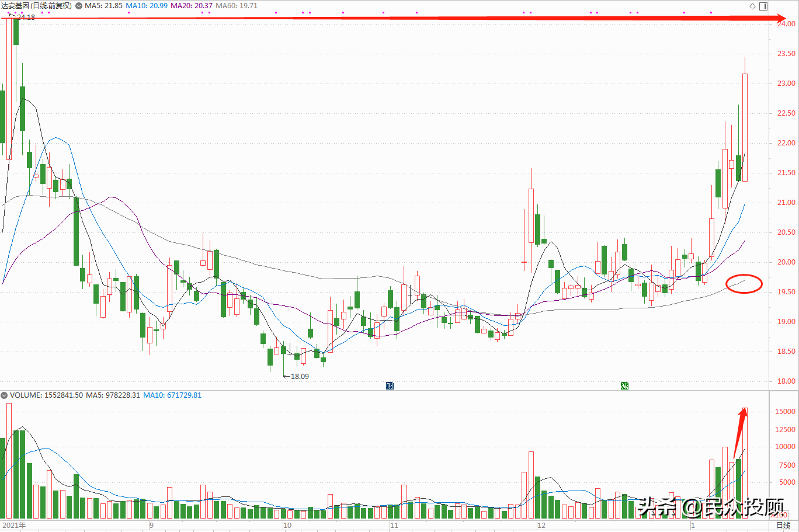Select the 日线 period label at bottom right

783,526
